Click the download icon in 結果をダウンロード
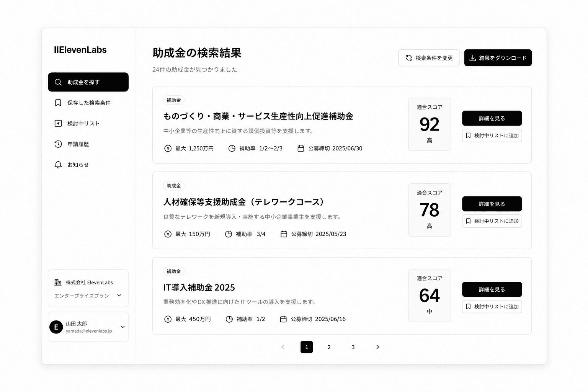 (x=473, y=58)
